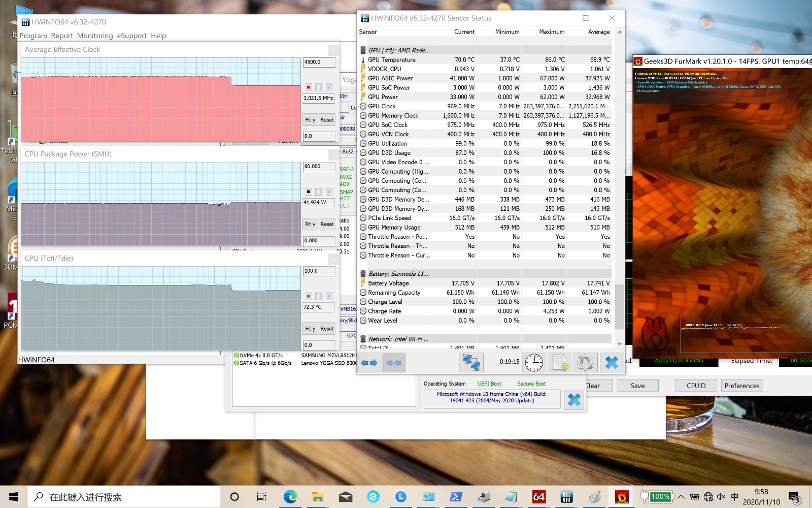Click the teal color swatch on CPU Tctl/Tdie graph
The width and height of the screenshot is (812, 508).
click(308, 296)
